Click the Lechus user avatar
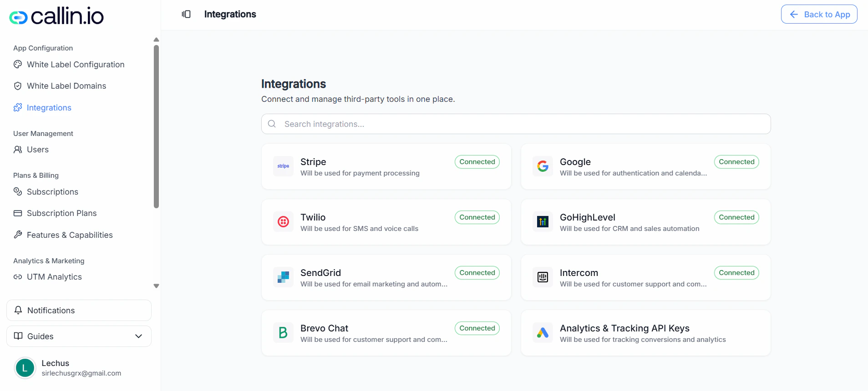Screen dimensions: 868x391 (x=25, y=368)
